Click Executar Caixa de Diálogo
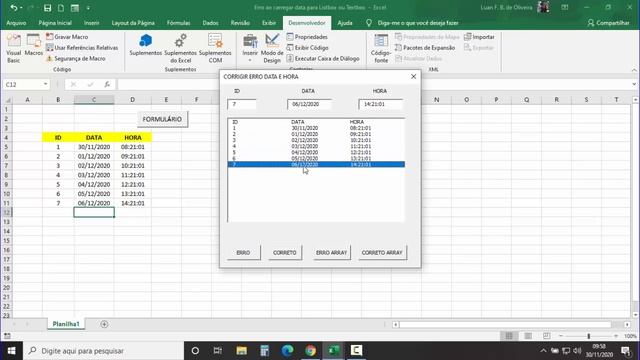Image resolution: width=640 pixels, height=360 pixels. pyautogui.click(x=323, y=59)
